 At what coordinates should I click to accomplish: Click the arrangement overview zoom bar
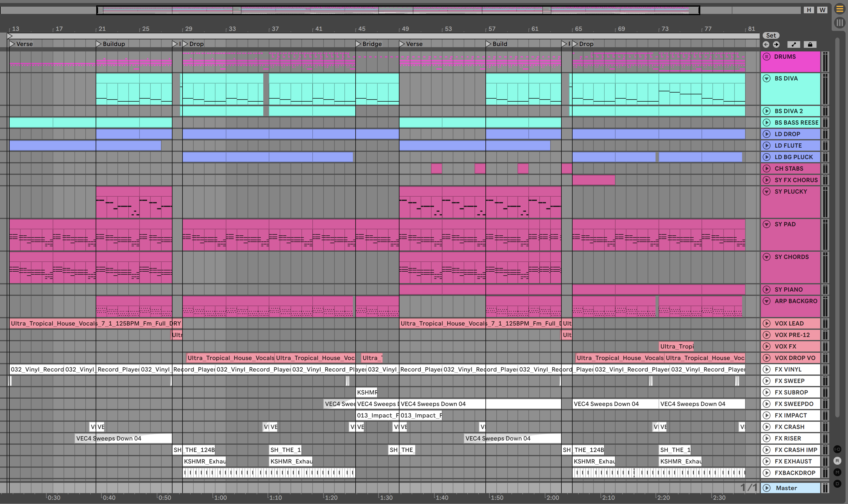click(x=397, y=10)
